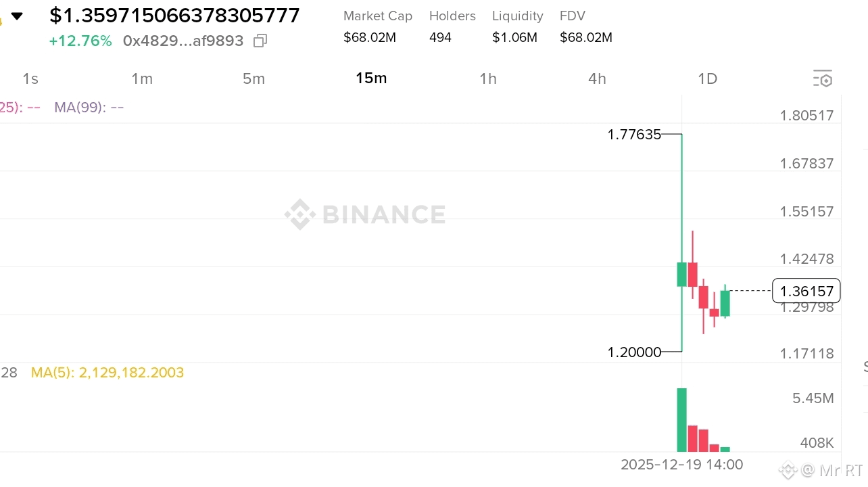Viewport: 868px width, 487px height.
Task: Switch to the 1s timeframe
Action: 30,78
